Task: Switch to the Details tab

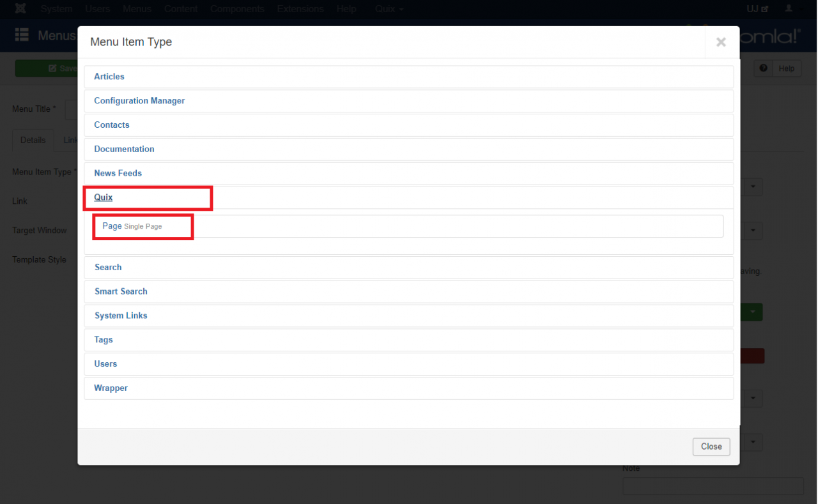Action: click(33, 140)
